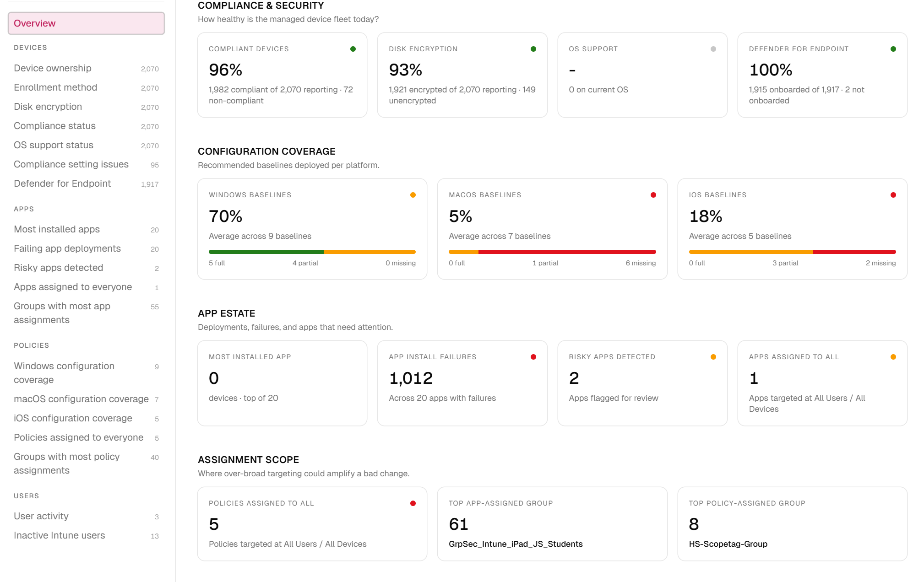Screen dimensions: 924x582
Task: Click the macOS baselines coverage bar
Action: coord(552,252)
